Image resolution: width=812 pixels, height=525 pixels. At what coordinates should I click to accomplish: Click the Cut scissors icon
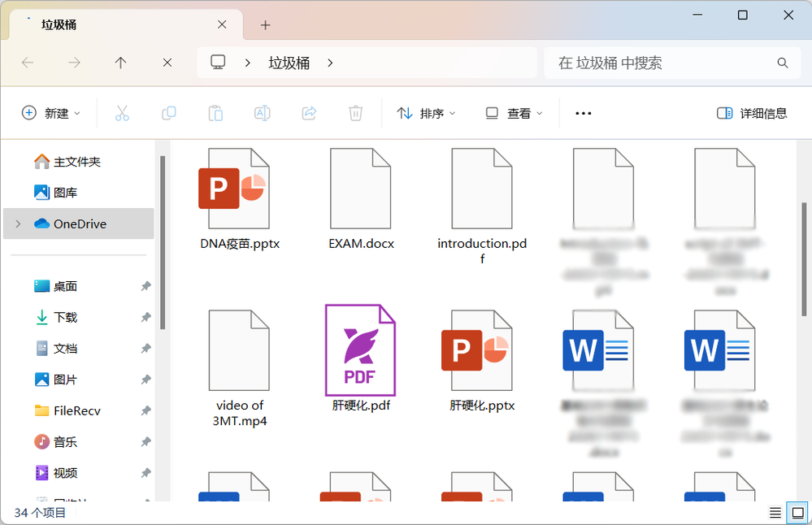122,113
